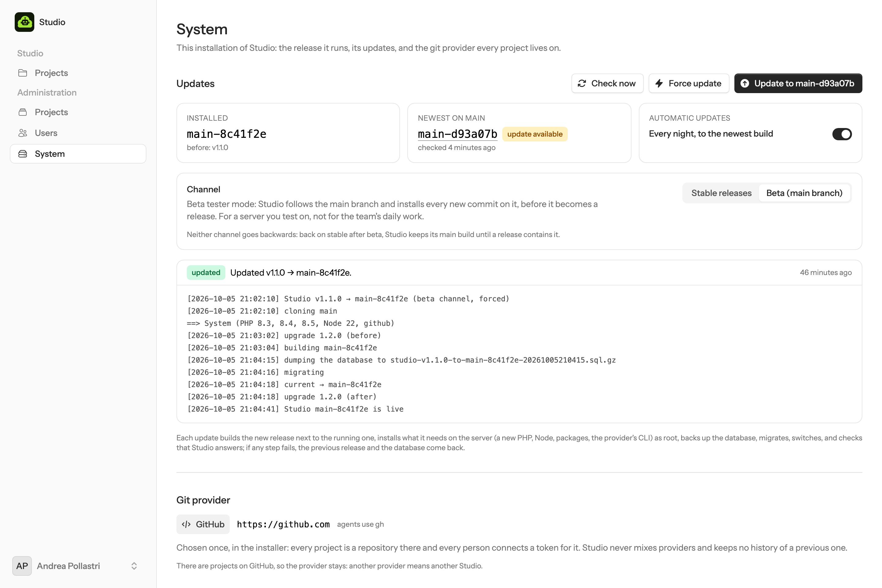Force update the installation
The image size is (882, 588).
click(x=688, y=83)
